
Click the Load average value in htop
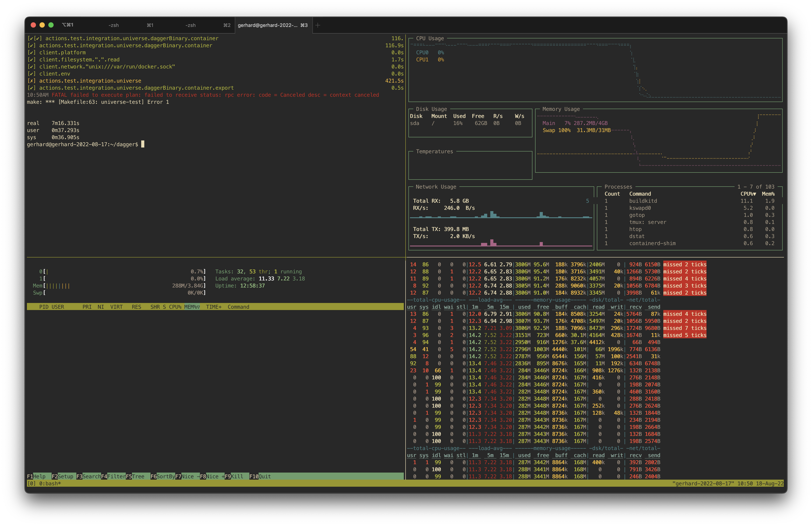point(282,279)
